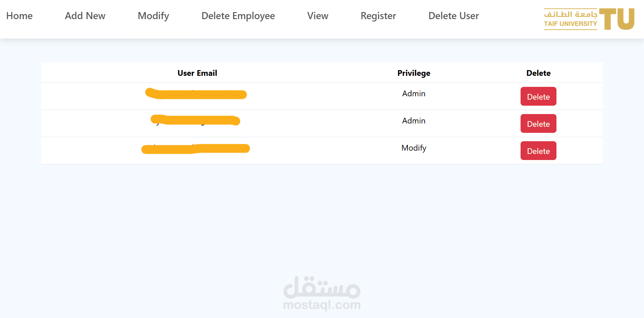The image size is (644, 318).
Task: Select the second redacted user email
Action: [196, 120]
